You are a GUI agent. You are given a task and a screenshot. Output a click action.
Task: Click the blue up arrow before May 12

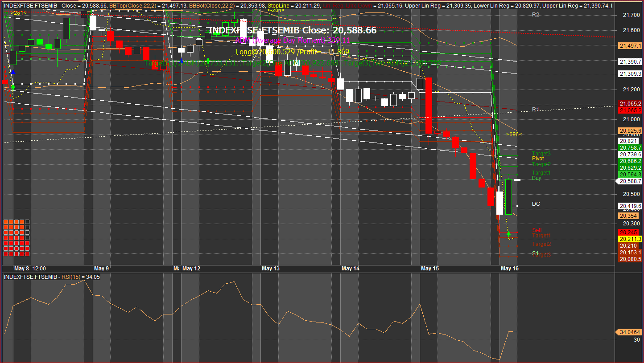pos(182,61)
